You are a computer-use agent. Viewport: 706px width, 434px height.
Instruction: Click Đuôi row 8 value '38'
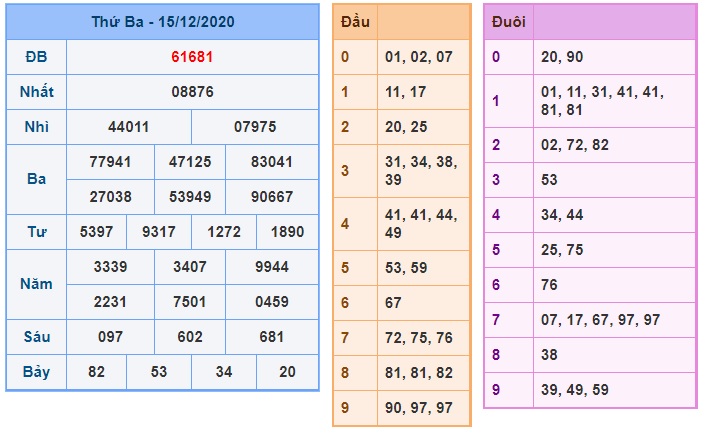549,355
